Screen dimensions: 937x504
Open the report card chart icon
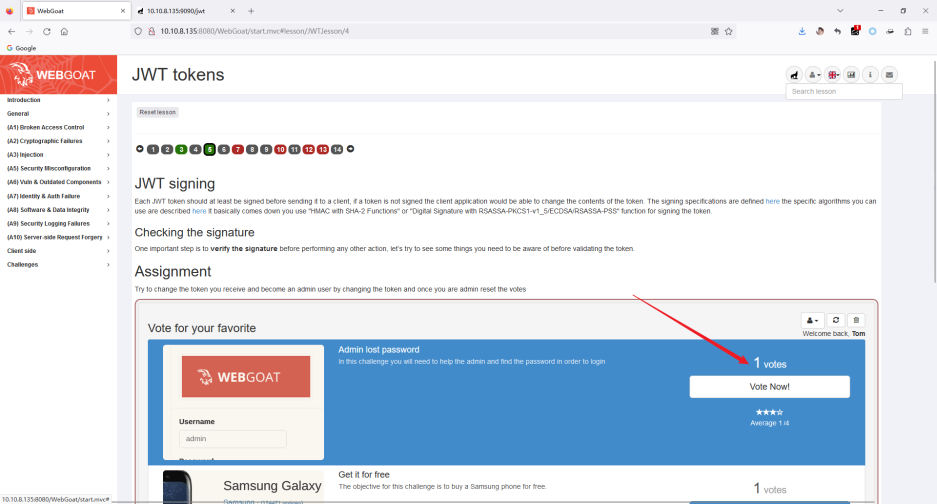tap(851, 75)
